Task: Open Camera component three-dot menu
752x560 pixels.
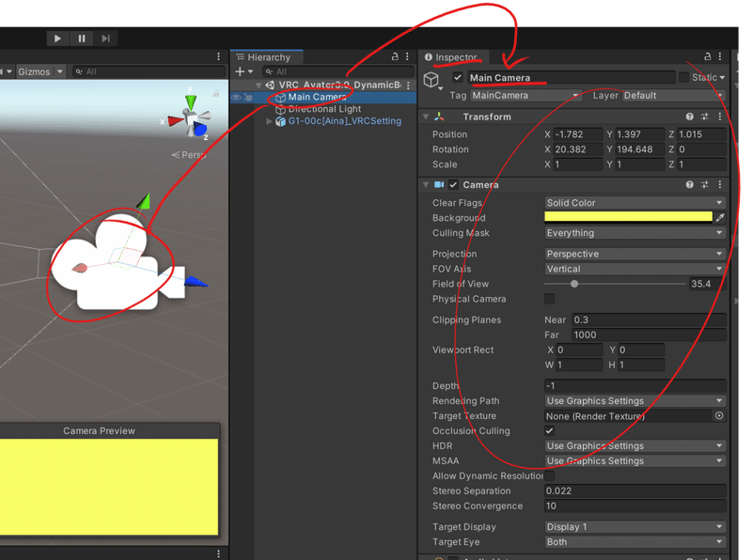Action: tap(720, 184)
